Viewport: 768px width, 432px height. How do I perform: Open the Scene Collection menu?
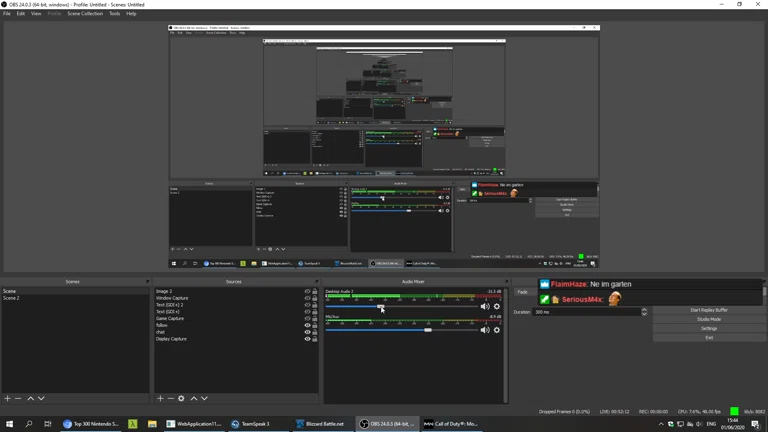[x=85, y=14]
